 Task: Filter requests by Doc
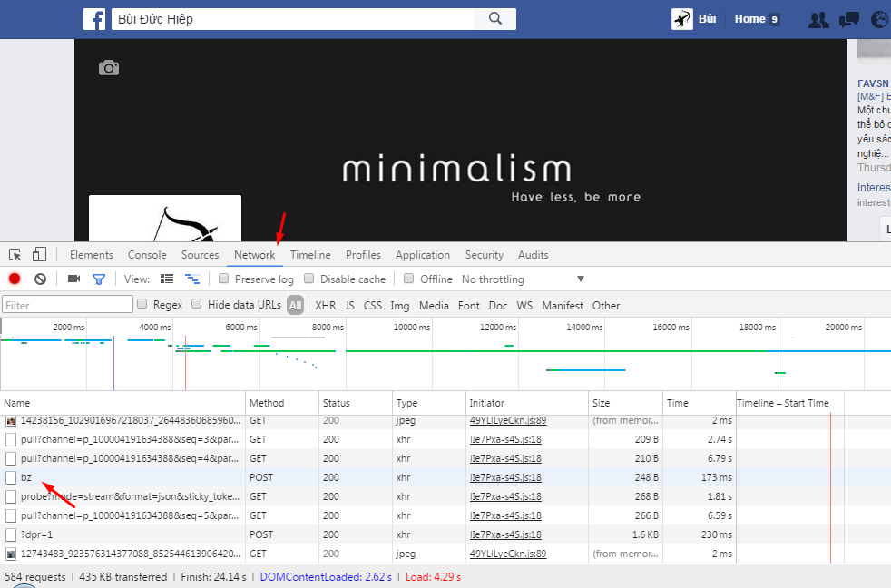(x=498, y=306)
